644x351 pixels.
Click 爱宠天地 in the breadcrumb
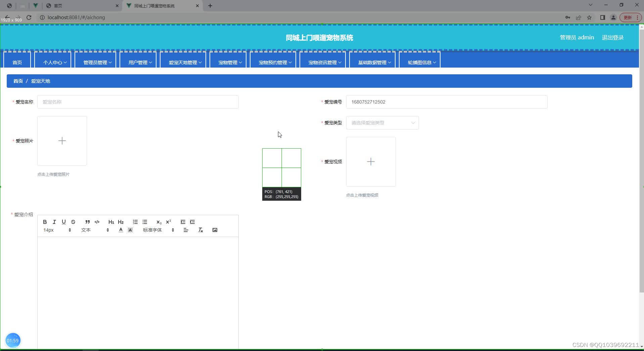[41, 81]
